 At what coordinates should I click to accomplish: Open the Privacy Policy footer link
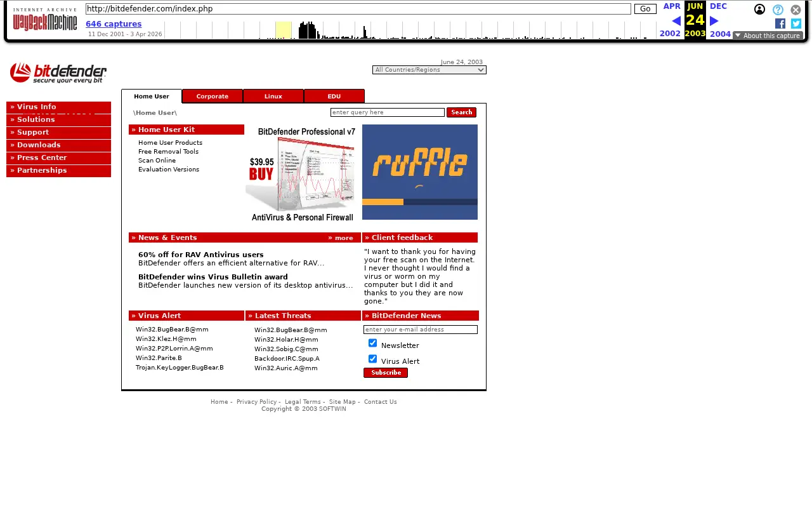point(256,402)
